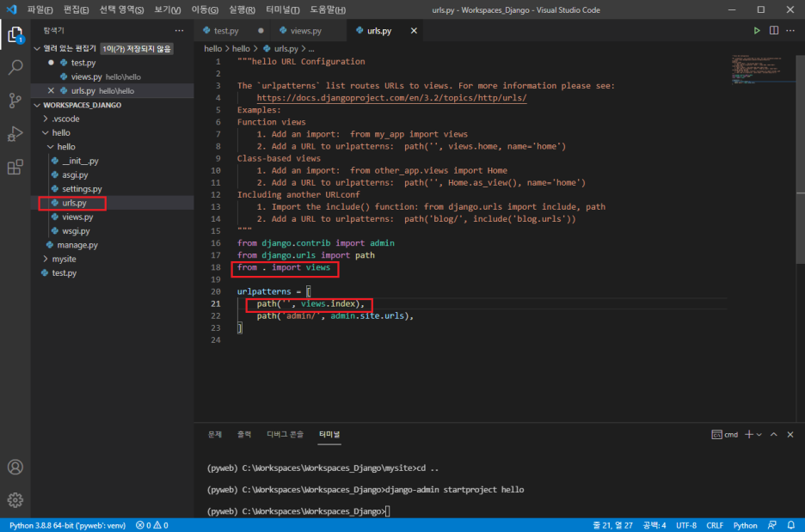Follow the docs.djangoproject.com link
This screenshot has width=805, height=532.
tap(391, 98)
